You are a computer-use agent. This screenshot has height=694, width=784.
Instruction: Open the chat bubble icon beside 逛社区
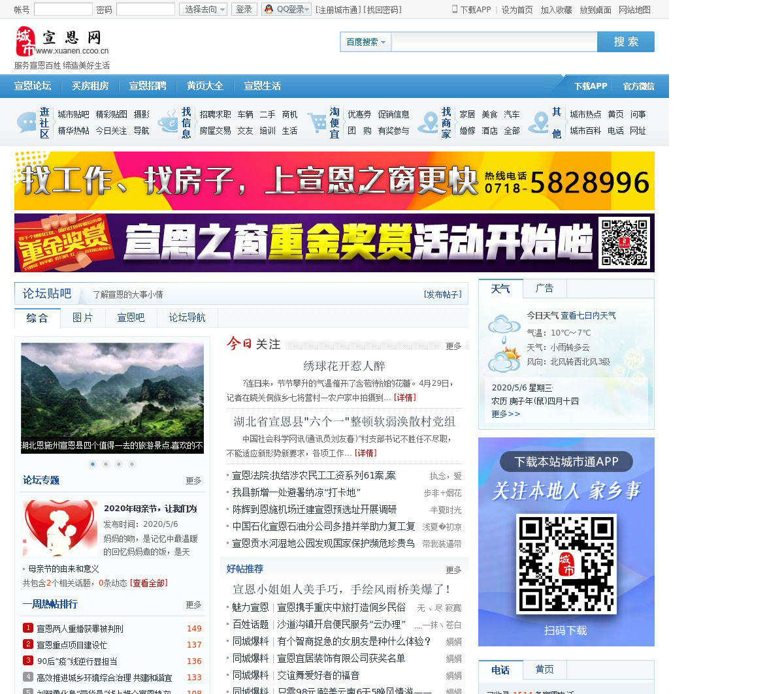[27, 123]
